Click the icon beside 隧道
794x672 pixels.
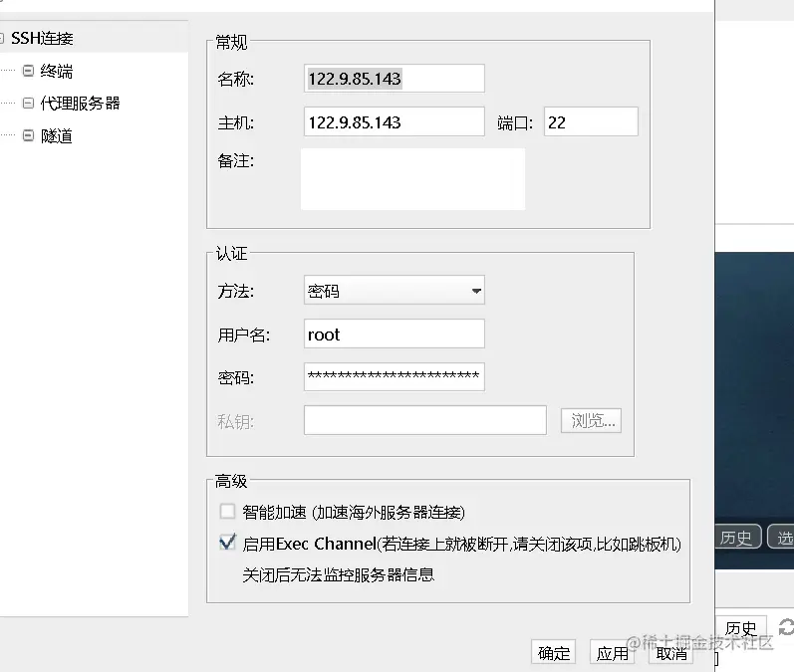tap(28, 135)
